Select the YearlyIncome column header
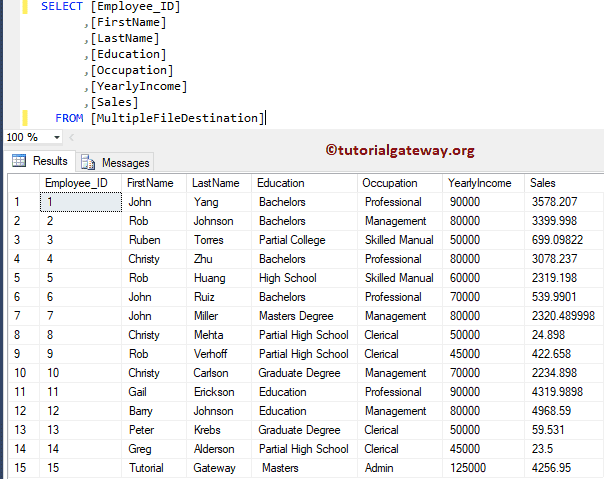This screenshot has height=479, width=604. [x=480, y=183]
